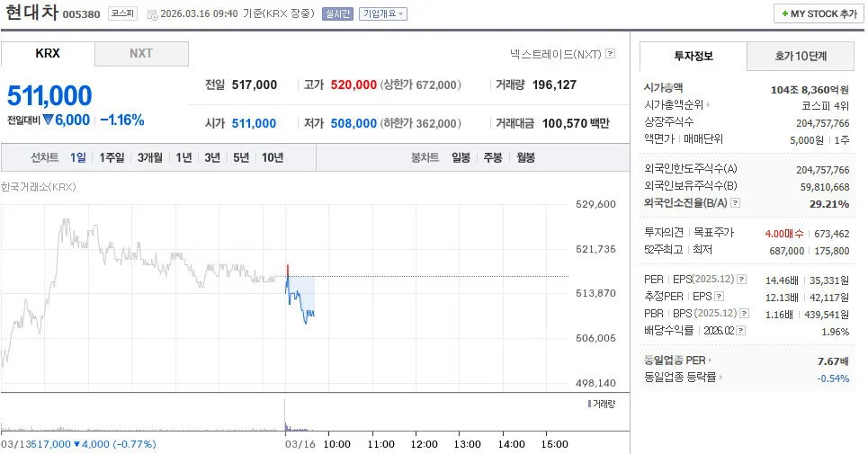Expand the 시가총액순위 arrow link
This screenshot has height=454, width=868.
point(709,104)
